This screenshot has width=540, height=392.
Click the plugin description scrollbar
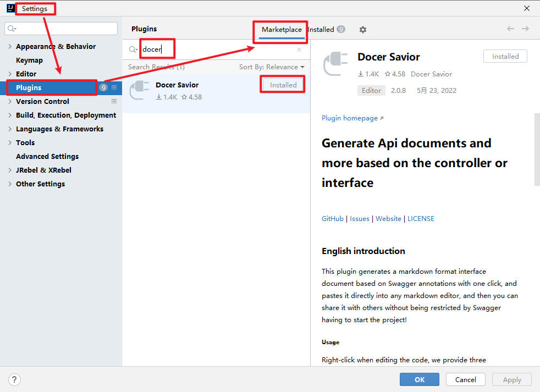point(537,150)
